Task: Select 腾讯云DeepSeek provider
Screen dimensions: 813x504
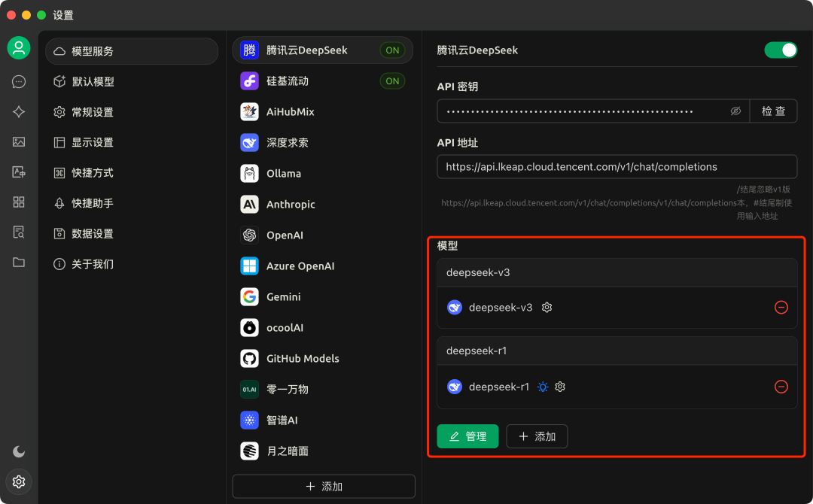Action: (x=322, y=50)
